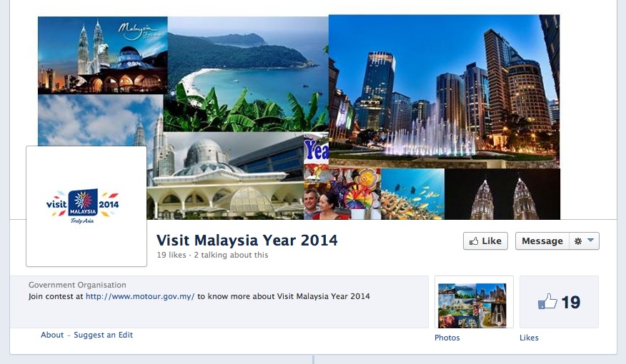
Task: Click the Suggest an Edit link
Action: [x=103, y=335]
